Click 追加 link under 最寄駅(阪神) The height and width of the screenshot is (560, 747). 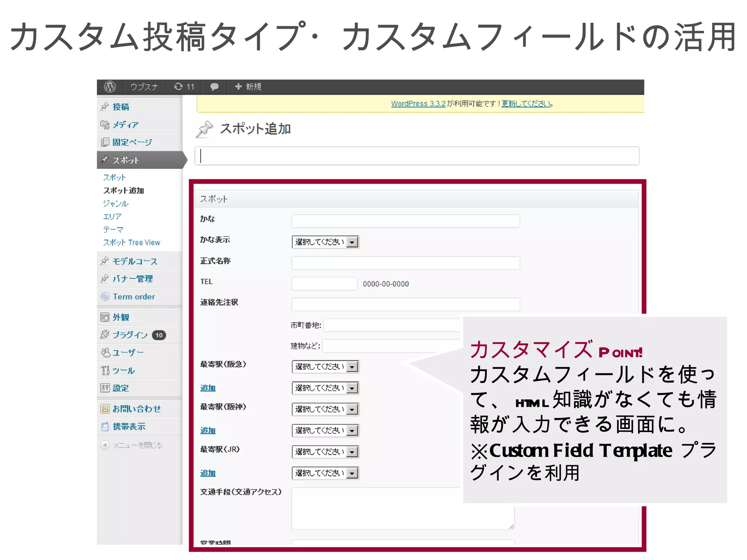pyautogui.click(x=208, y=431)
